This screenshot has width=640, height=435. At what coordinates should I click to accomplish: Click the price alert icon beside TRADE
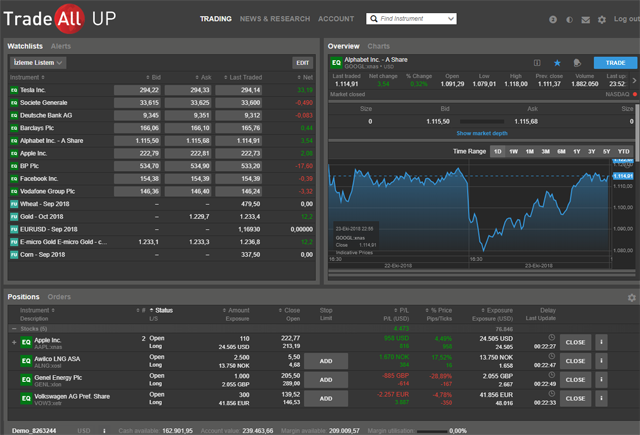pos(577,63)
